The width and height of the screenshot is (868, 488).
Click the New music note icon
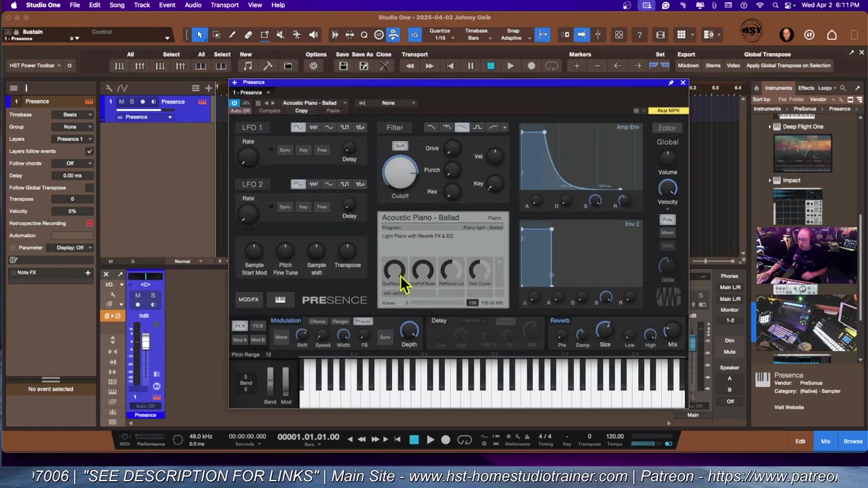248,66
